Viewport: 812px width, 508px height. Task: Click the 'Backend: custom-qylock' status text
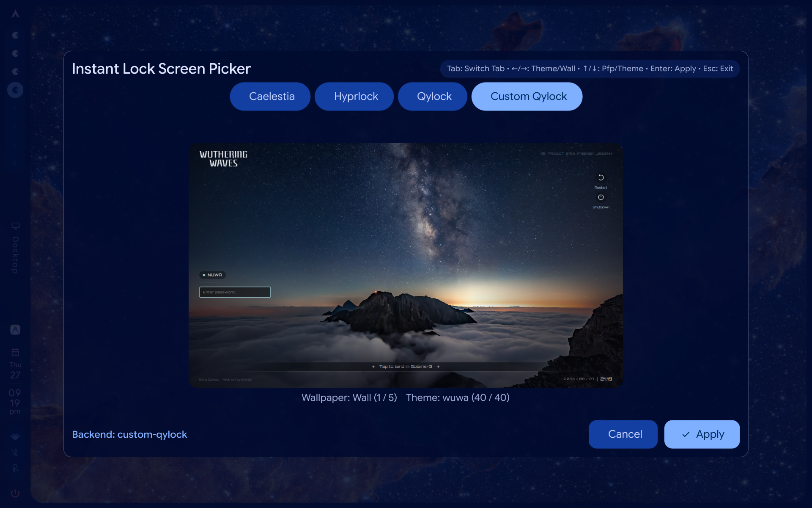[129, 435]
